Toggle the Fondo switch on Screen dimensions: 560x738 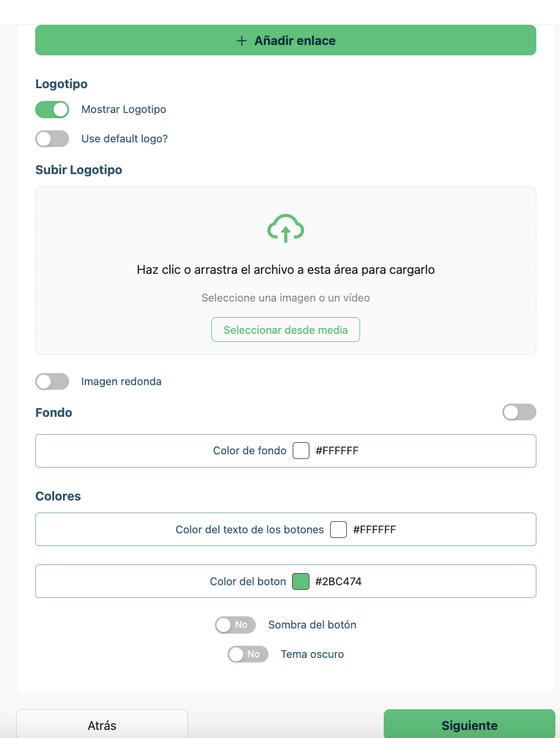click(x=519, y=412)
